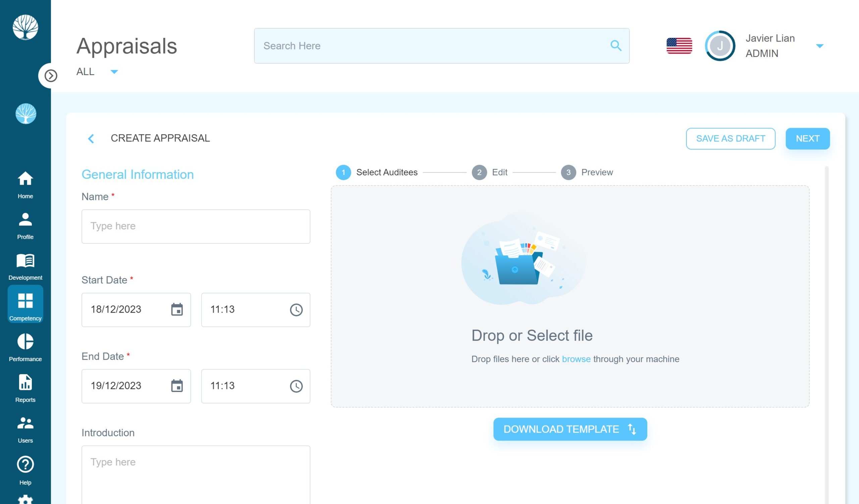Screen dimensions: 859x504
Task: Click the light blue tree organization icon
Action: (x=26, y=114)
